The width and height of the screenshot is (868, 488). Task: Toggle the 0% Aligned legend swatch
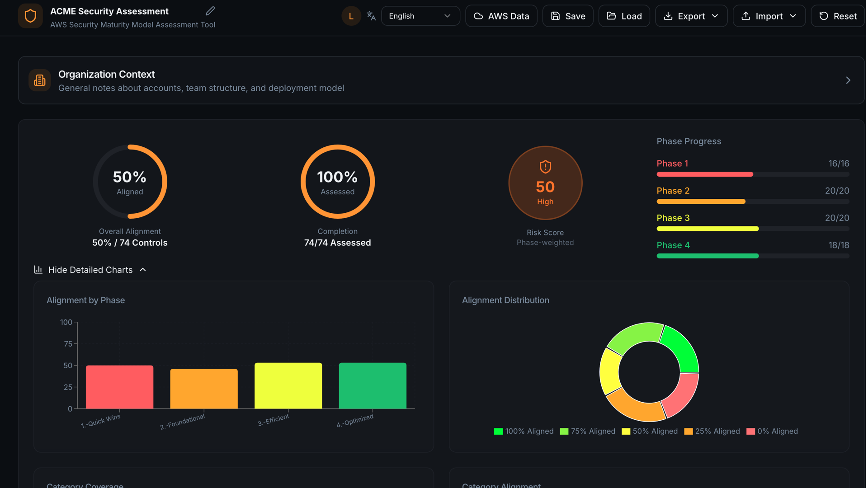click(751, 432)
